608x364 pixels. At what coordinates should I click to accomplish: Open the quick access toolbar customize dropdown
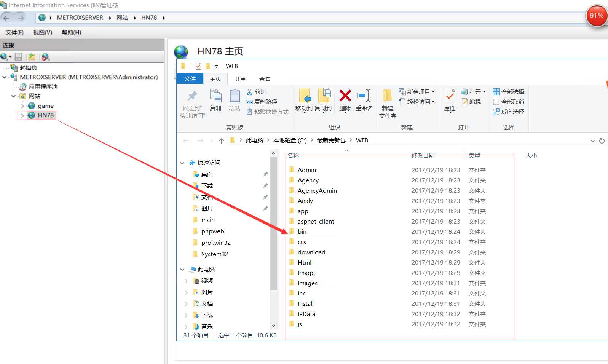click(x=216, y=67)
